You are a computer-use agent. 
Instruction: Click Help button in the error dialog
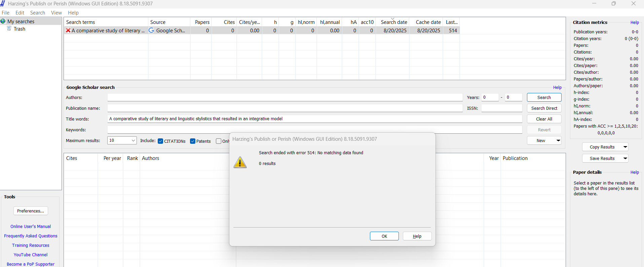click(417, 236)
